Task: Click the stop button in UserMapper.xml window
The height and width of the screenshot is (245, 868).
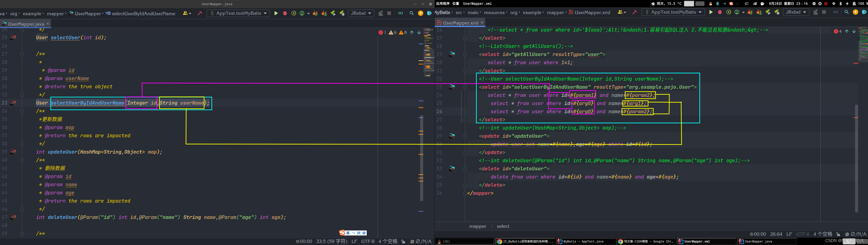Action: (x=824, y=12)
